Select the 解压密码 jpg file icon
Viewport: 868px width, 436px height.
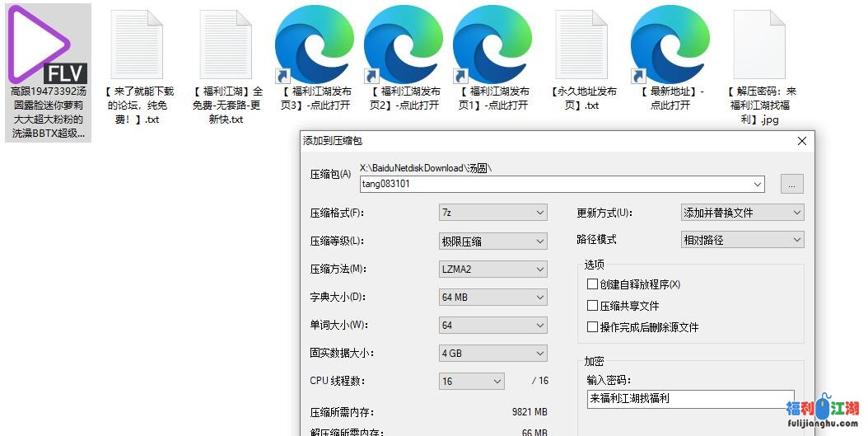click(759, 45)
